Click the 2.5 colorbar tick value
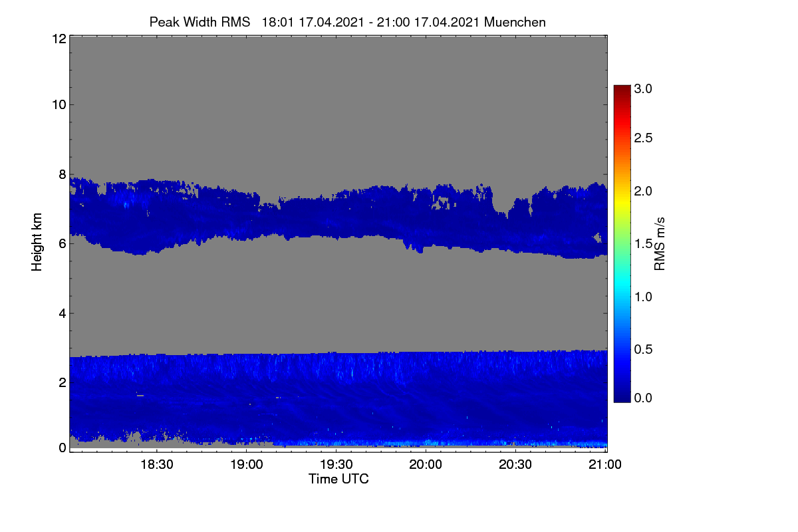This screenshot has height=532, width=798. (x=644, y=138)
